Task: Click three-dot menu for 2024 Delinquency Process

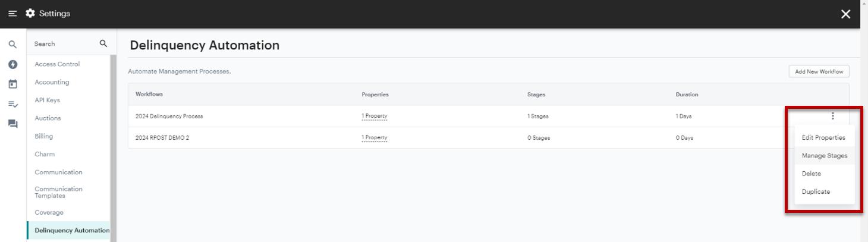Action: point(833,116)
